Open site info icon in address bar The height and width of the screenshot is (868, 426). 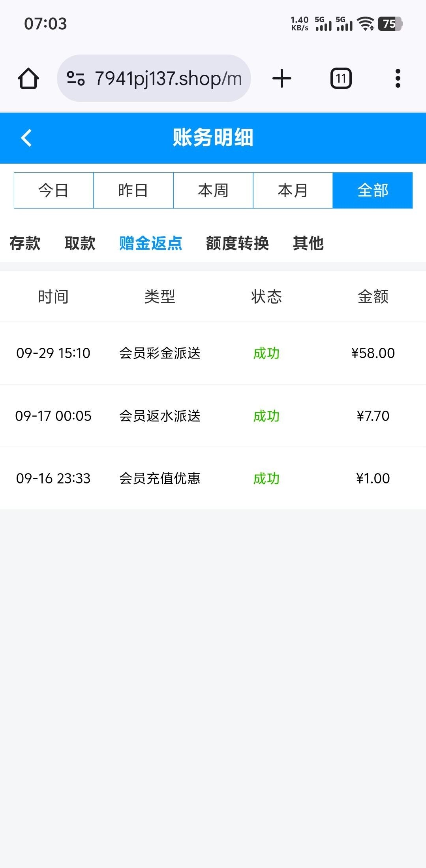[75, 78]
